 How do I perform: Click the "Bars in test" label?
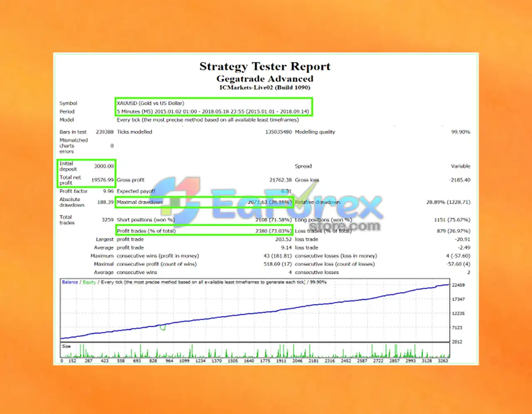click(x=73, y=132)
